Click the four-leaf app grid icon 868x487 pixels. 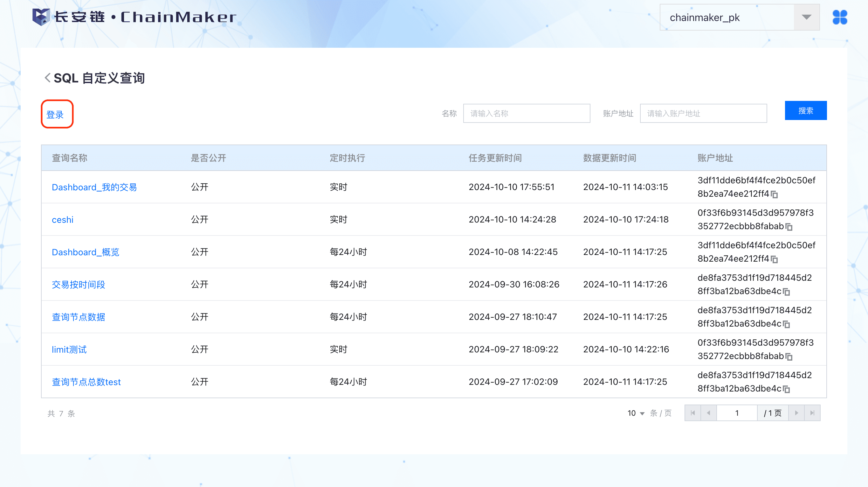(839, 18)
